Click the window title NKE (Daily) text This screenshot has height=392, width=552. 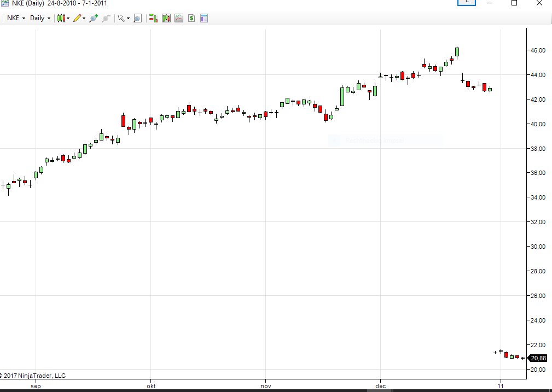(x=28, y=3)
